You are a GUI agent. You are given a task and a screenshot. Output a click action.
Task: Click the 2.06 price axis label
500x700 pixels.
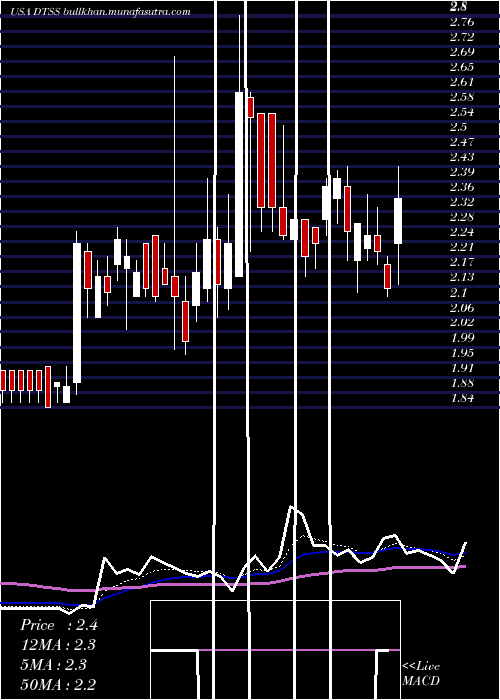click(462, 308)
